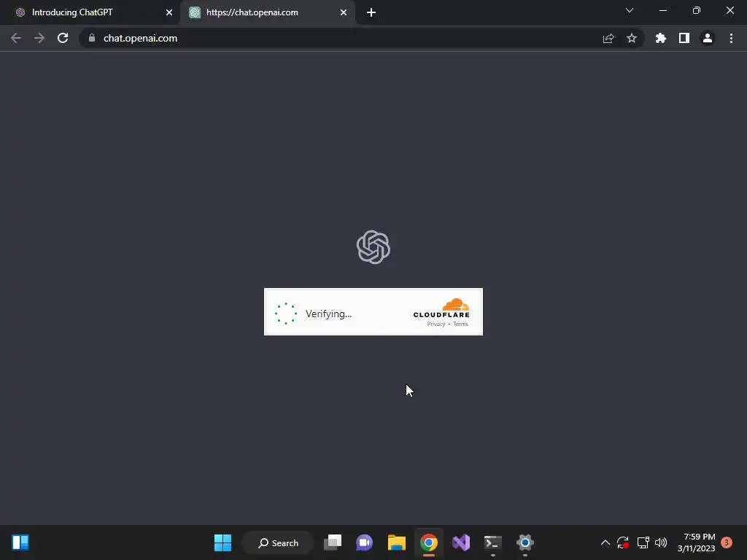747x560 pixels.
Task: Open Cloudflare Terms link
Action: [x=461, y=324]
